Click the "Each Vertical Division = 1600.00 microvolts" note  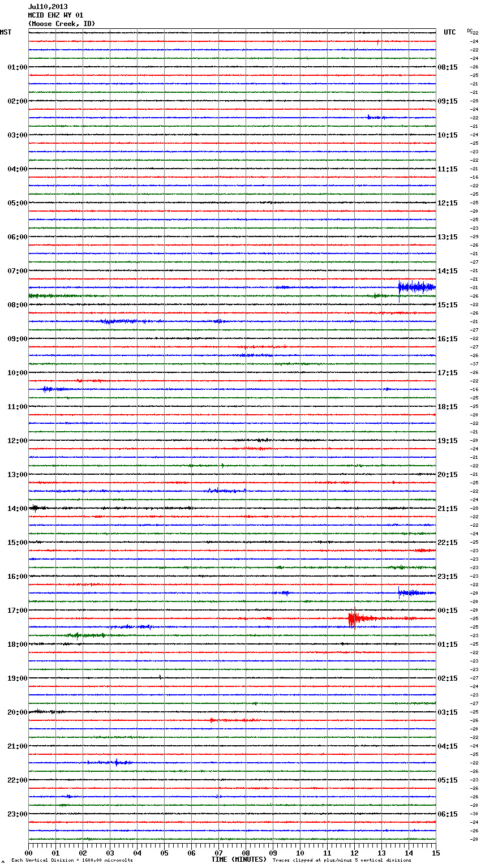coord(72,861)
